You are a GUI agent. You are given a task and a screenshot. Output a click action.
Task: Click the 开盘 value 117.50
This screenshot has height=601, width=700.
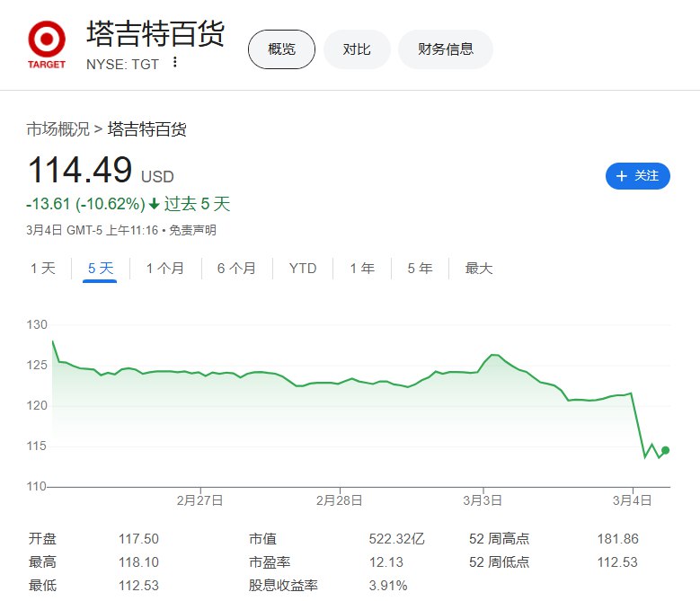pyautogui.click(x=139, y=538)
